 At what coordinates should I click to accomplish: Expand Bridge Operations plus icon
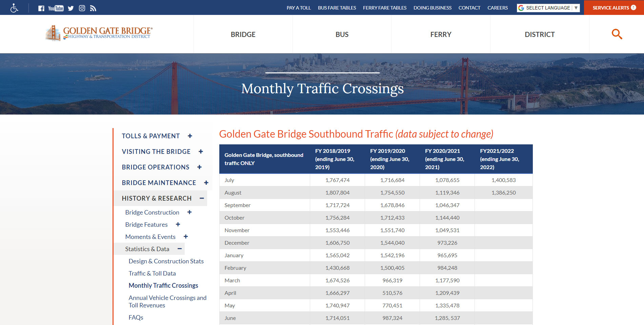coord(199,167)
